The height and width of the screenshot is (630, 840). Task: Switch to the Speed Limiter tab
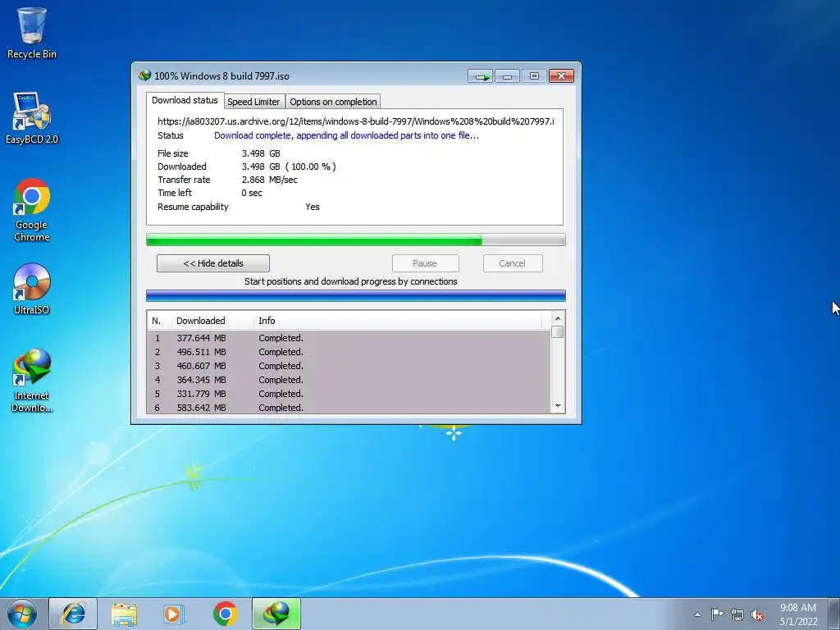pyautogui.click(x=253, y=102)
